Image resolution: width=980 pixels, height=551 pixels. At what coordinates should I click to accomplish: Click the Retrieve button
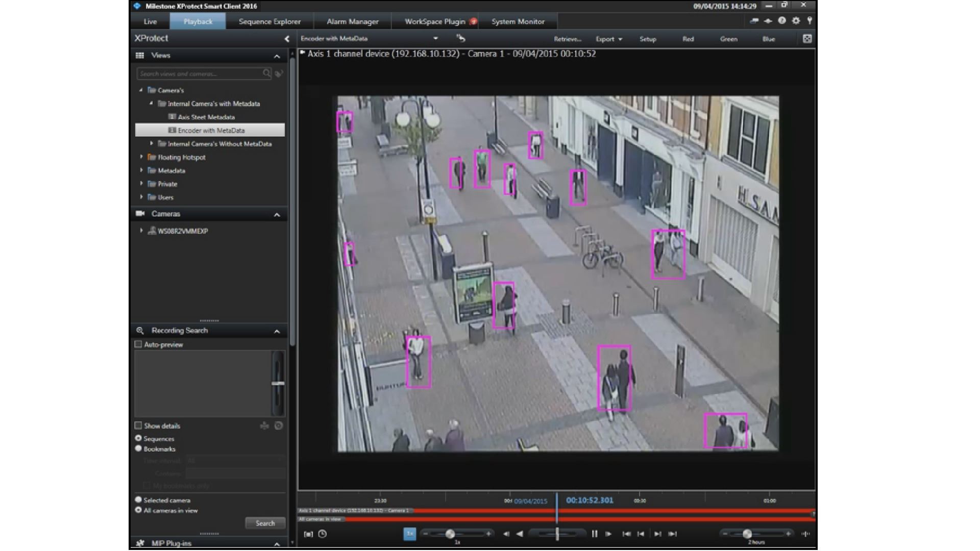(568, 39)
